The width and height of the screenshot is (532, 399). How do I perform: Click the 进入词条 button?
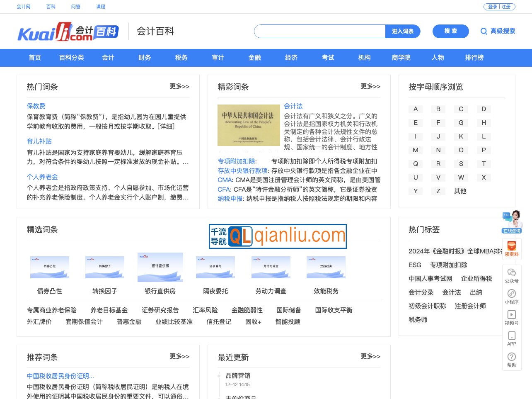click(402, 31)
